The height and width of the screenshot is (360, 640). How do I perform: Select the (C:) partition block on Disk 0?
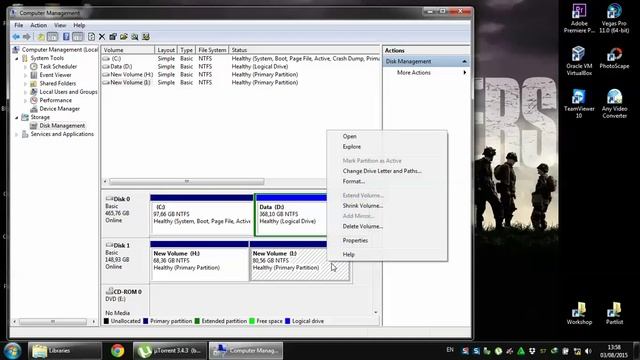(x=202, y=216)
